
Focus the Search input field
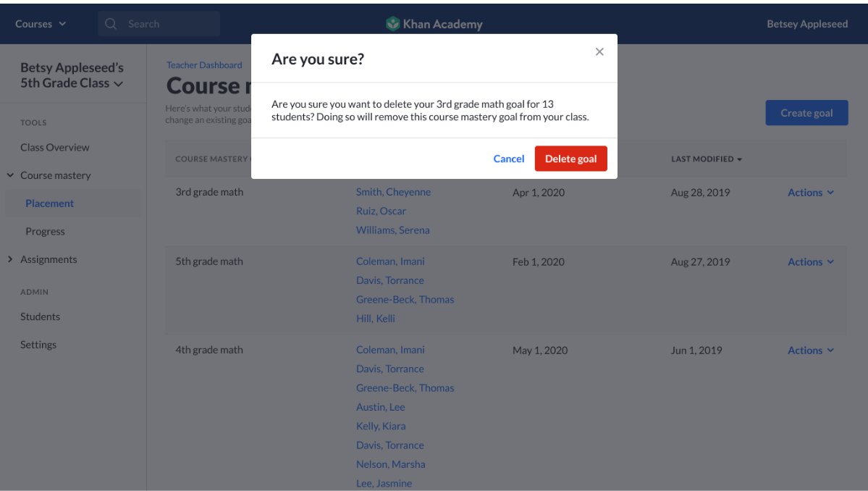point(159,24)
